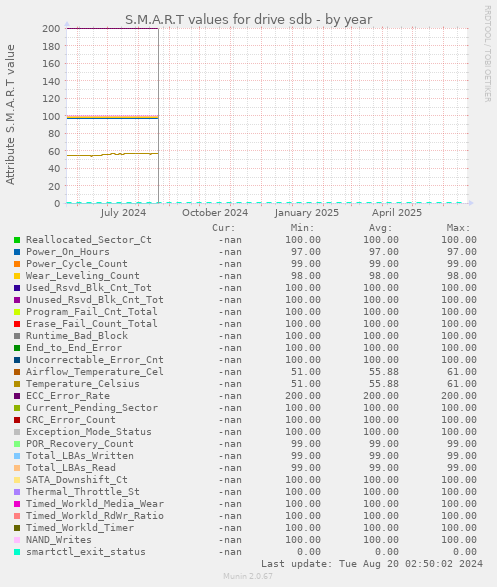Click the cyan smartctl_exit_status legend swatch

point(17,552)
